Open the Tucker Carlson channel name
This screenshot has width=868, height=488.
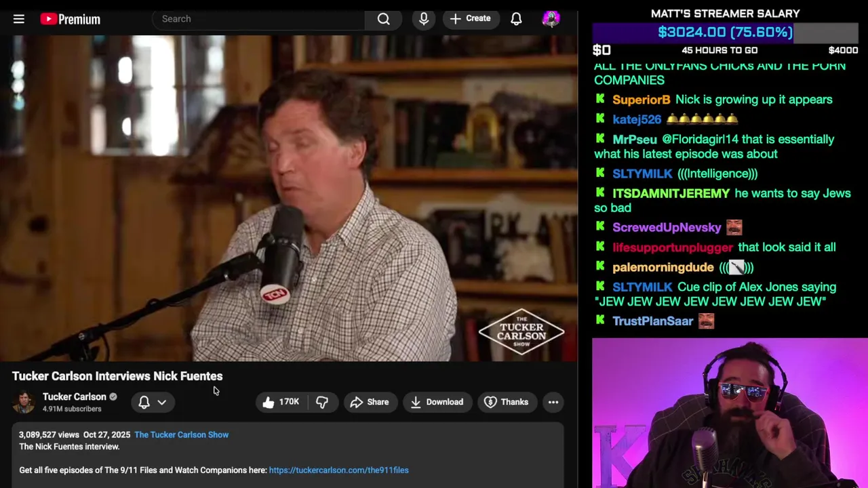point(75,396)
